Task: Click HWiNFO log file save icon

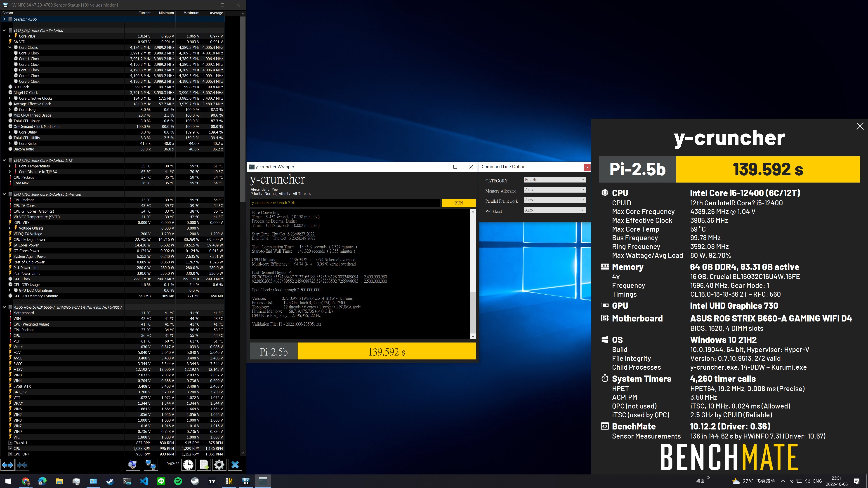Action: coord(204,465)
